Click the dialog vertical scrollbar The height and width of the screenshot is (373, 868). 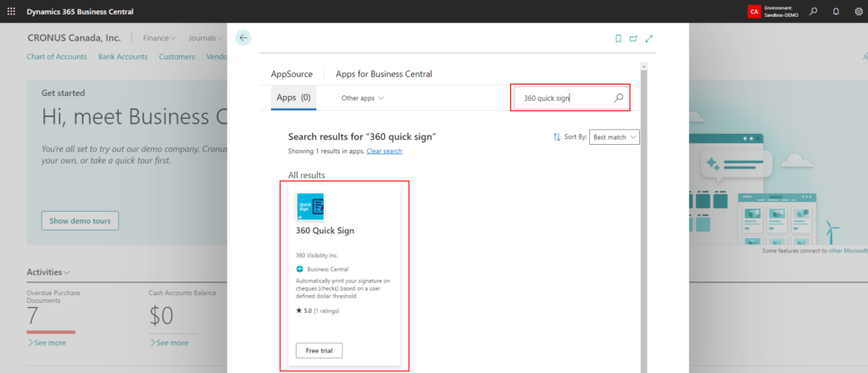[644, 221]
